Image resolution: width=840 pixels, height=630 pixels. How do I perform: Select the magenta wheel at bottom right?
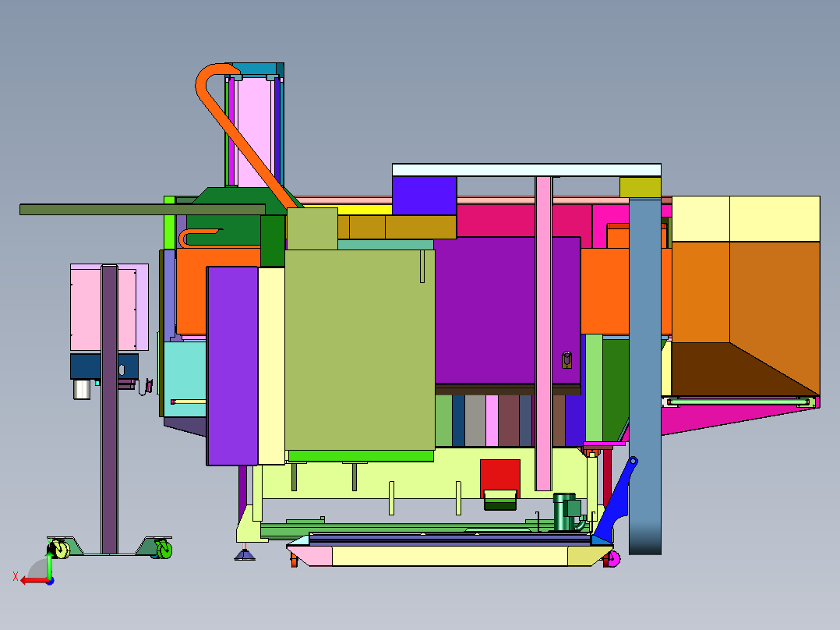point(615,559)
